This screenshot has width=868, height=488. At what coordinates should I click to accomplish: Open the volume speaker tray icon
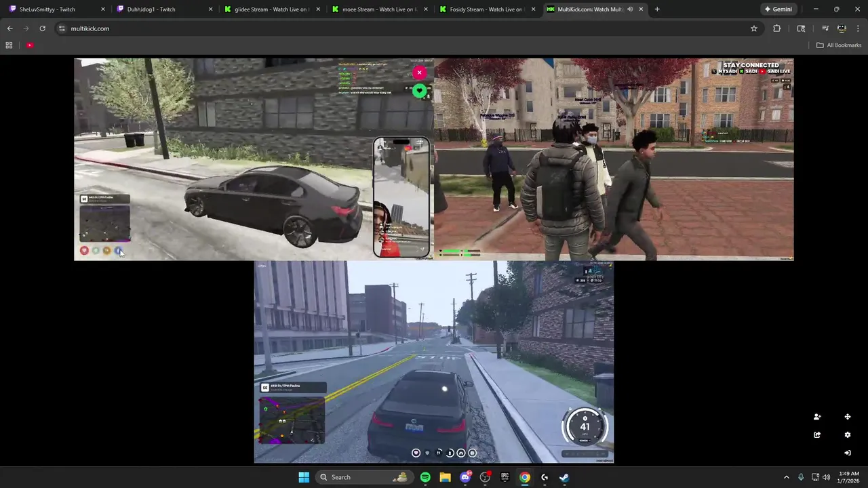coord(826,477)
